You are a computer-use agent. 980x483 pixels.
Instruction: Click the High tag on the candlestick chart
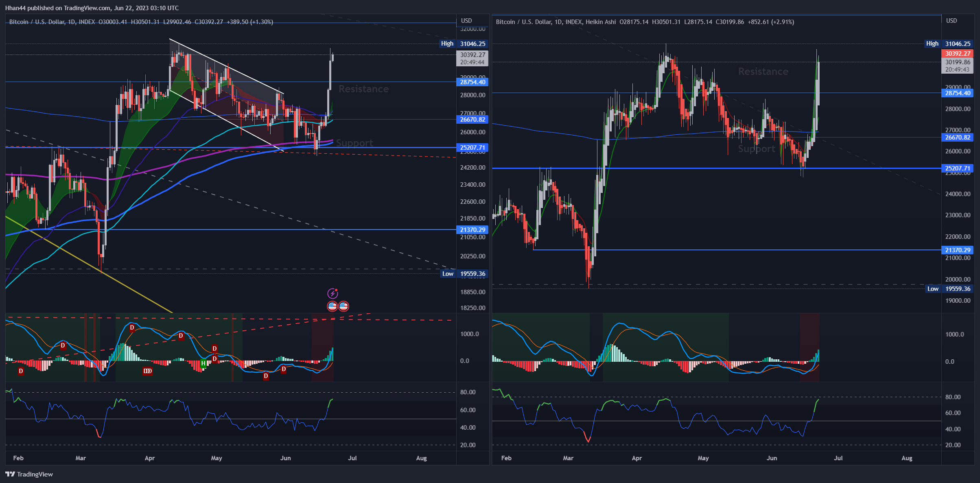point(447,44)
